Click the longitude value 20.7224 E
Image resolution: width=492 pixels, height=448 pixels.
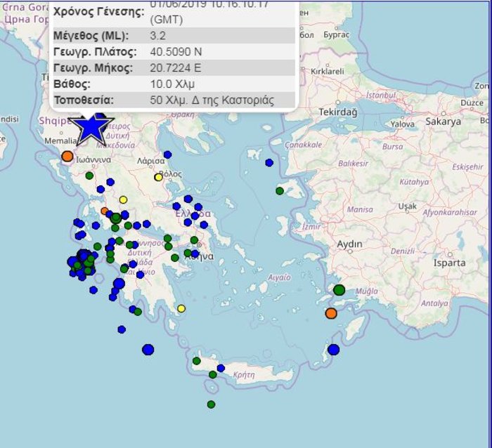[x=176, y=68]
